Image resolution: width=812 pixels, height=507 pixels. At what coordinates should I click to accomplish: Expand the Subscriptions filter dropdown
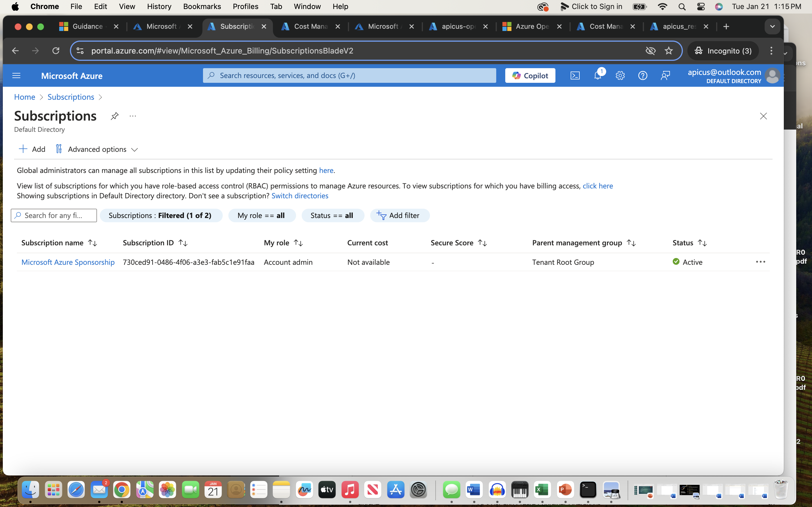coord(160,215)
